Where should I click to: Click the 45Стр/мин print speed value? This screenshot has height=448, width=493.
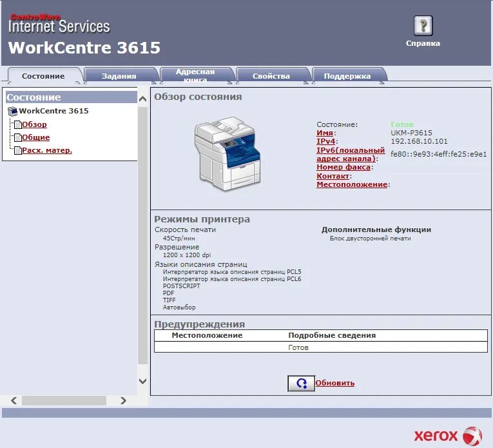click(179, 239)
